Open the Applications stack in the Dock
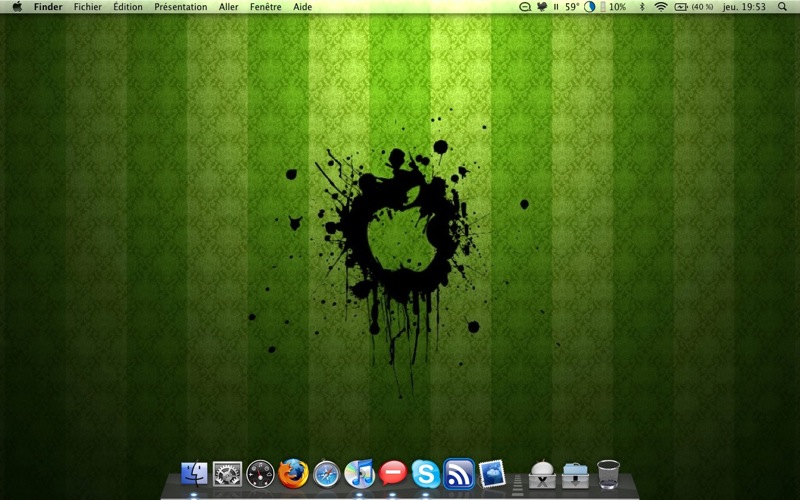 [x=542, y=474]
